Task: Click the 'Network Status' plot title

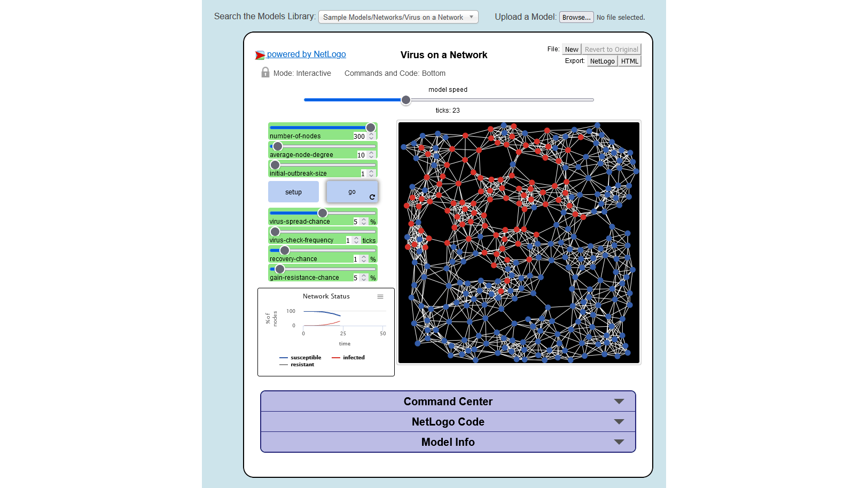Action: tap(326, 296)
